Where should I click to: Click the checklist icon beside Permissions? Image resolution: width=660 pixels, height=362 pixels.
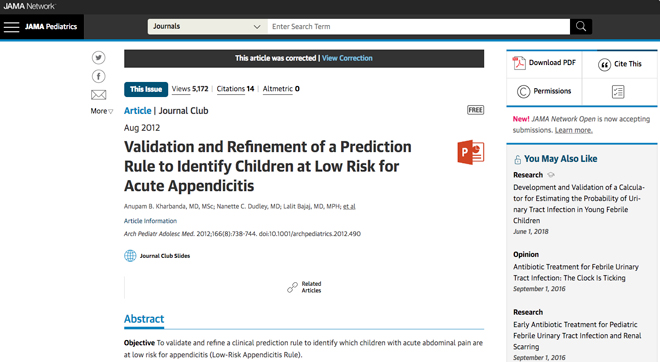click(618, 92)
